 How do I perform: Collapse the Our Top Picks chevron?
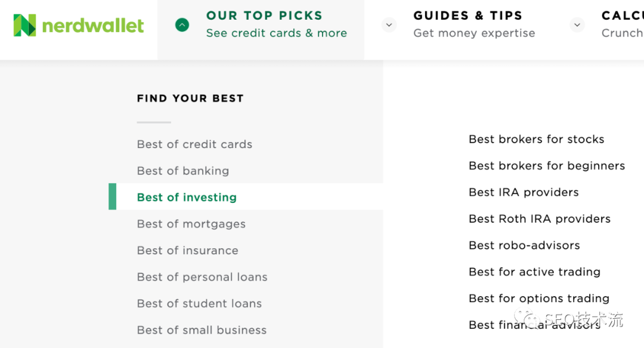(182, 24)
